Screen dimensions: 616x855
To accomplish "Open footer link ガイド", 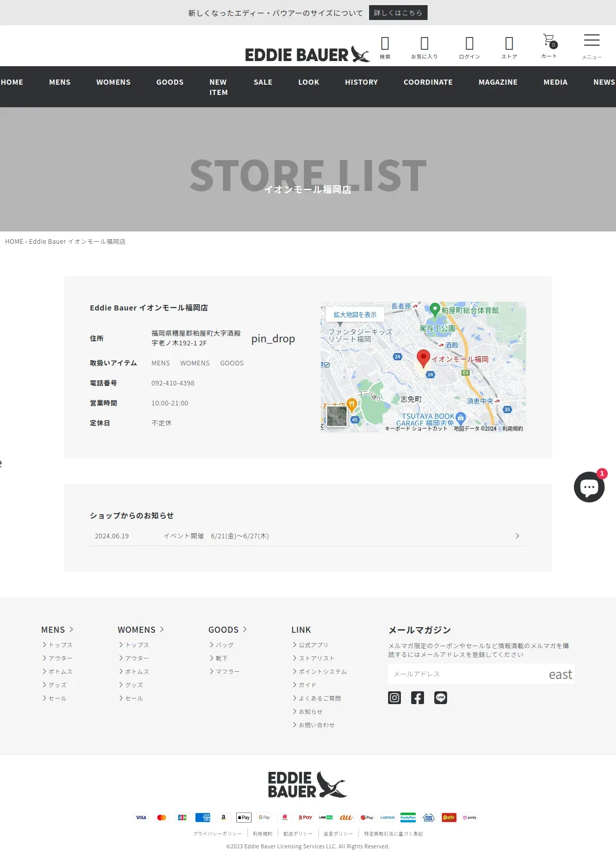I will [307, 685].
